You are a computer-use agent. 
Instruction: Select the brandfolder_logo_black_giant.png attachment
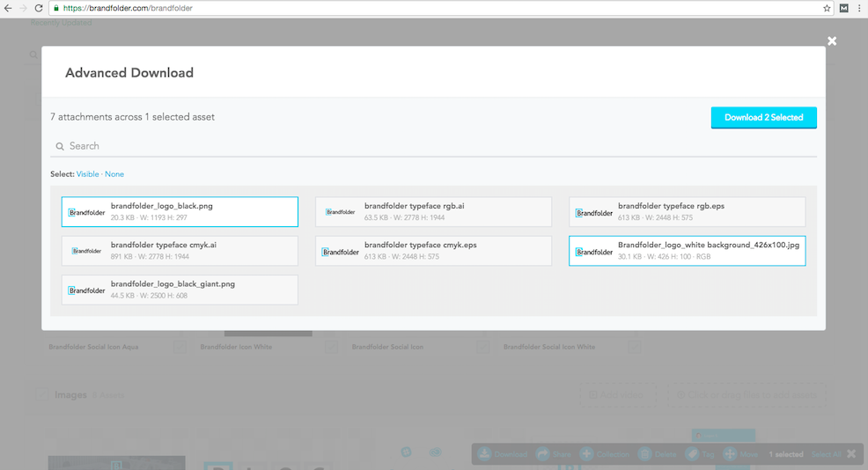click(180, 290)
